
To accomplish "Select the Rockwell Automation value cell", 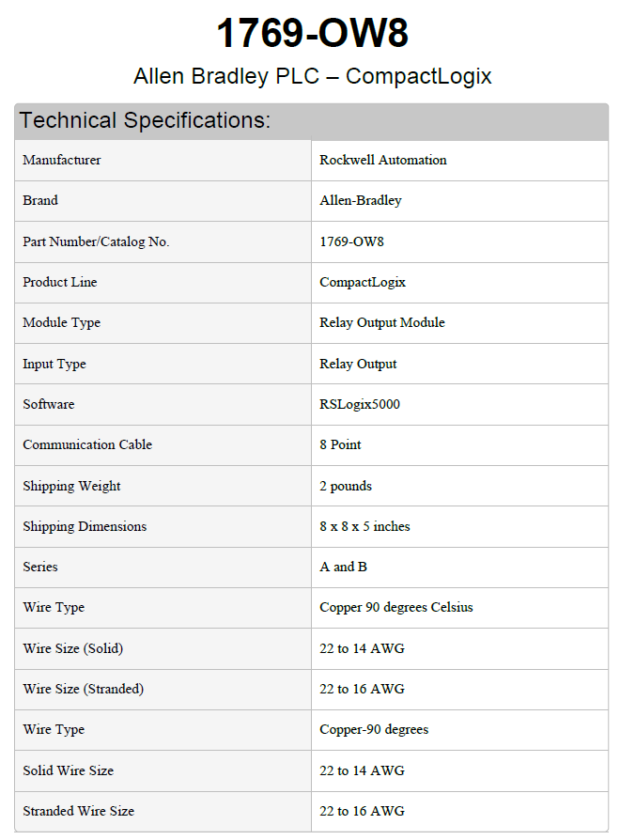I will pyautogui.click(x=383, y=161).
